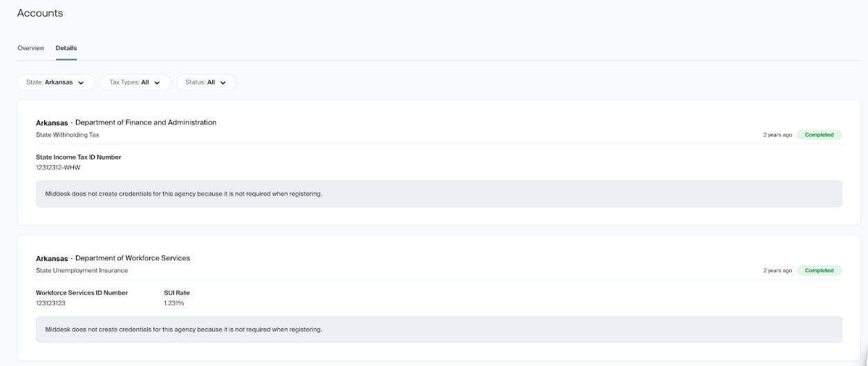Click the credentials notice in Workforce Services card

point(184,329)
